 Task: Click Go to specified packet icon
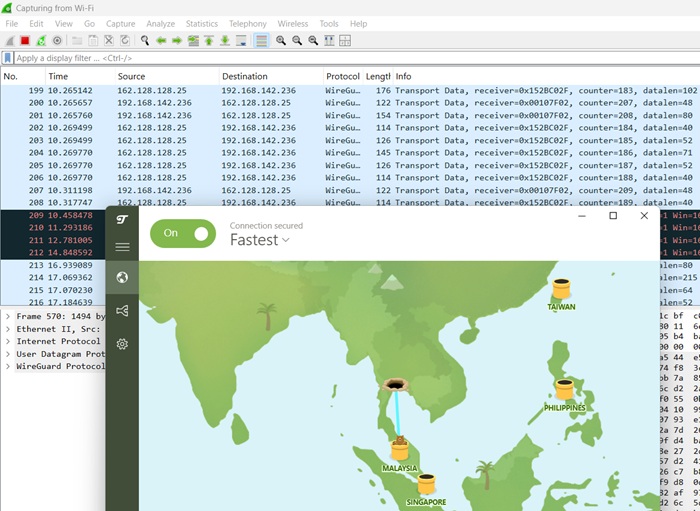[193, 41]
